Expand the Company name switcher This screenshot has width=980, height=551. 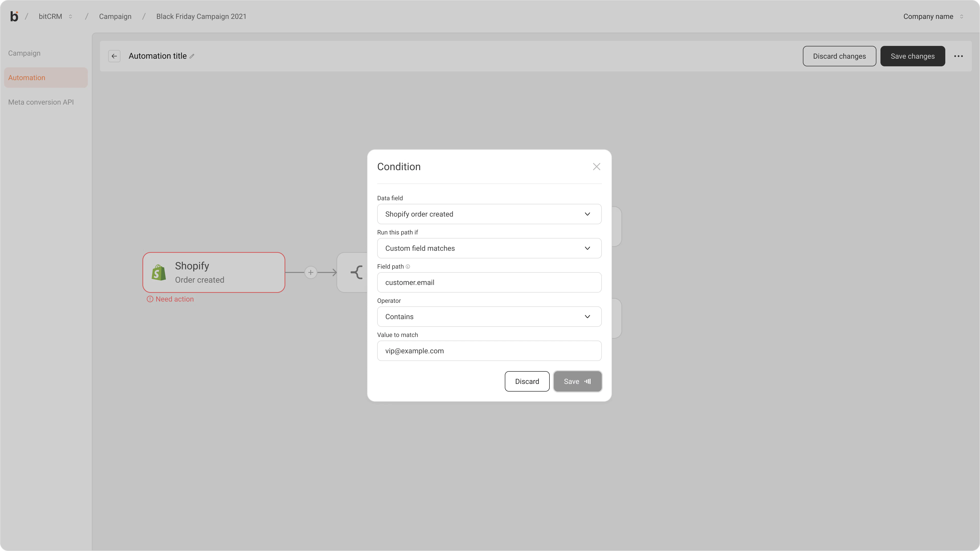pos(961,16)
